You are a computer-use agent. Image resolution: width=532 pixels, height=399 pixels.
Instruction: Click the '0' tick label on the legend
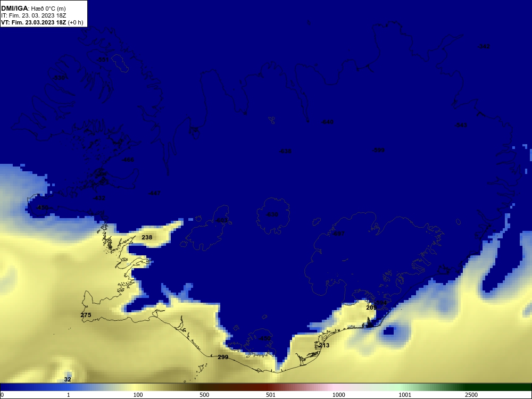tap(2, 395)
